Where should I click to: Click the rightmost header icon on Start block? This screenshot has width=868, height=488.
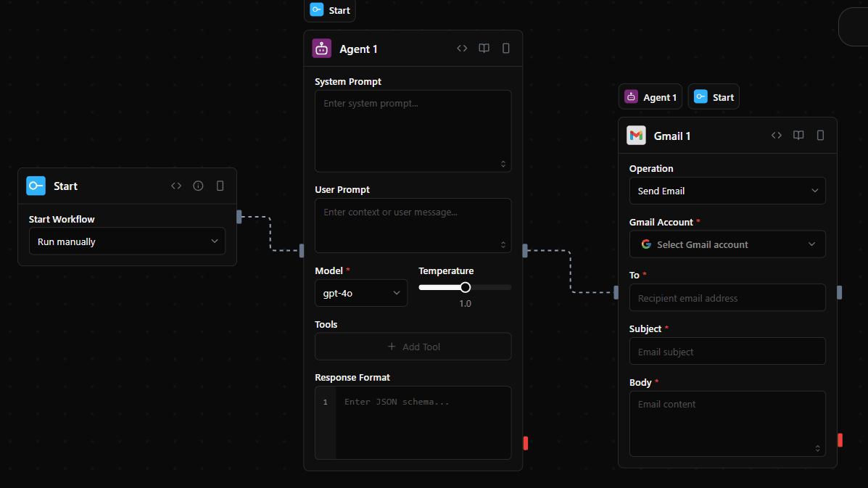click(x=220, y=186)
